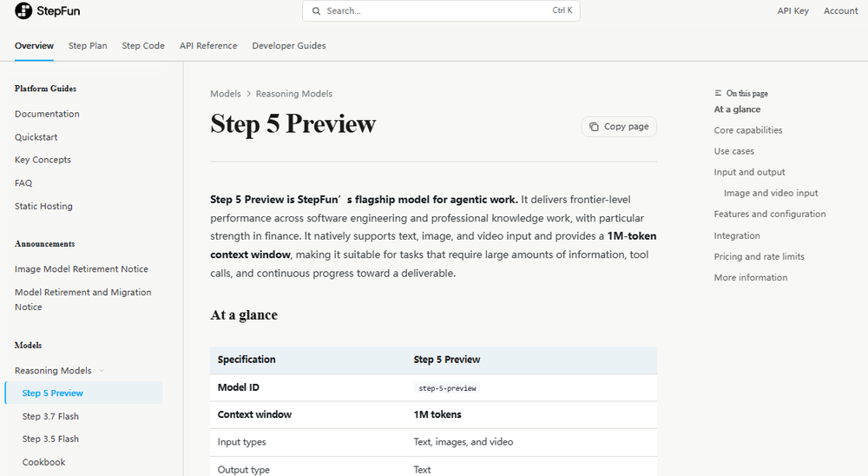Click the breadcrumb arrow after Models

[x=248, y=94]
